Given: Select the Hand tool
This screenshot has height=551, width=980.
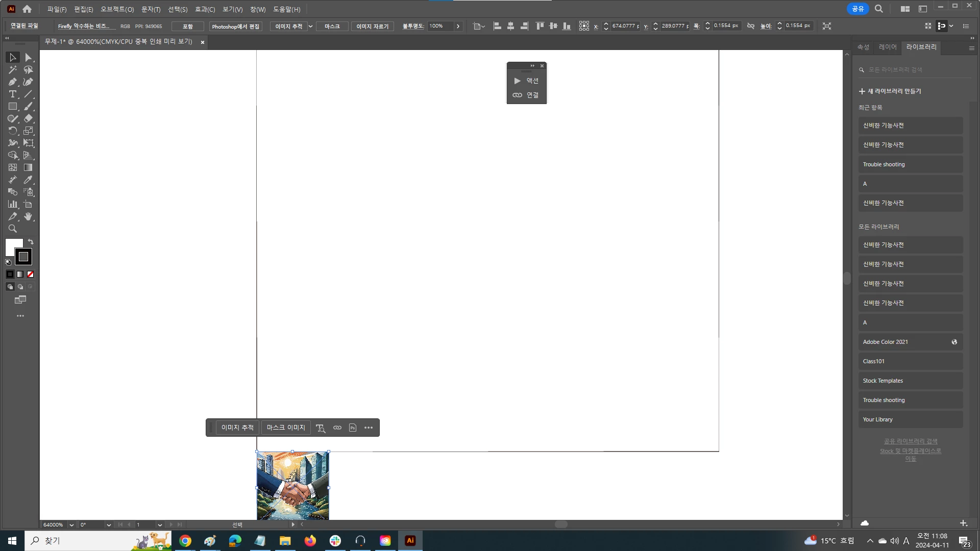Looking at the screenshot, I should pos(28,217).
